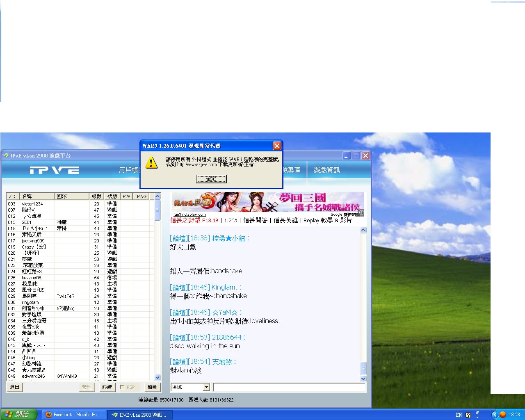Minimize the IPvE vLan window
The image size is (525, 420).
(347, 156)
